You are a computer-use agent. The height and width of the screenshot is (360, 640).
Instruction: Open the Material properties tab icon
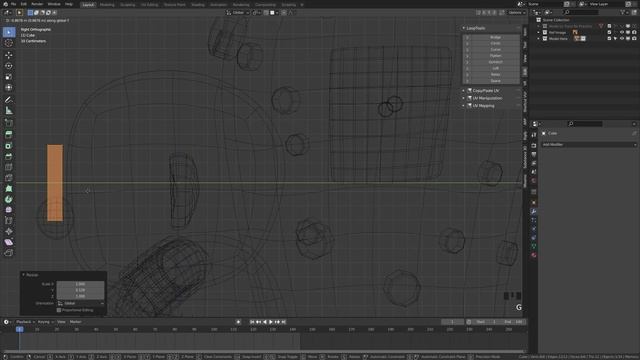click(x=533, y=255)
